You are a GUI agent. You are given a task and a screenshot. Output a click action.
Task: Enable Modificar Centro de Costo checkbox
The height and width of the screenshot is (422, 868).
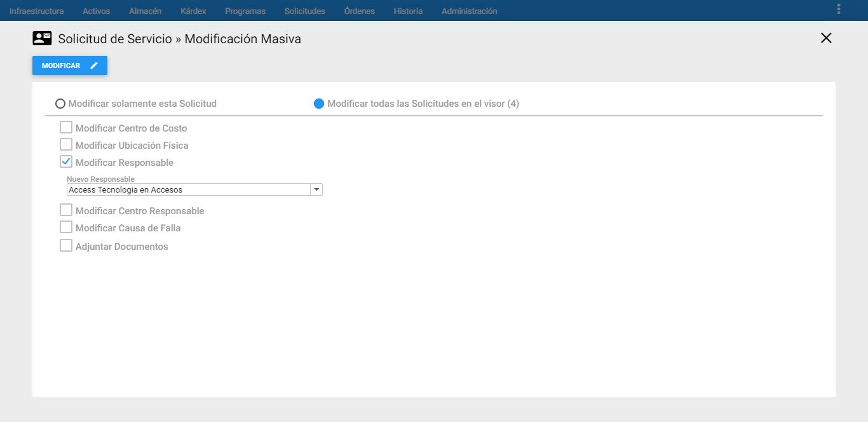pyautogui.click(x=66, y=127)
